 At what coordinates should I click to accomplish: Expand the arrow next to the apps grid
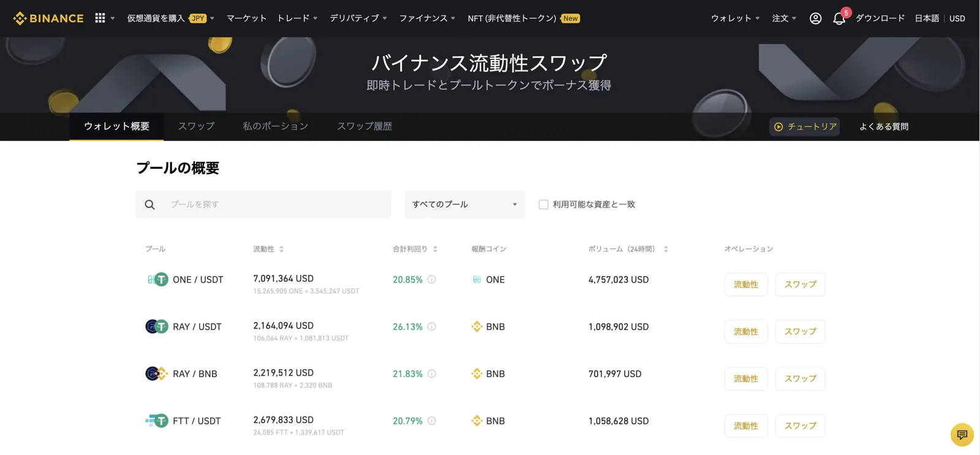tap(113, 18)
